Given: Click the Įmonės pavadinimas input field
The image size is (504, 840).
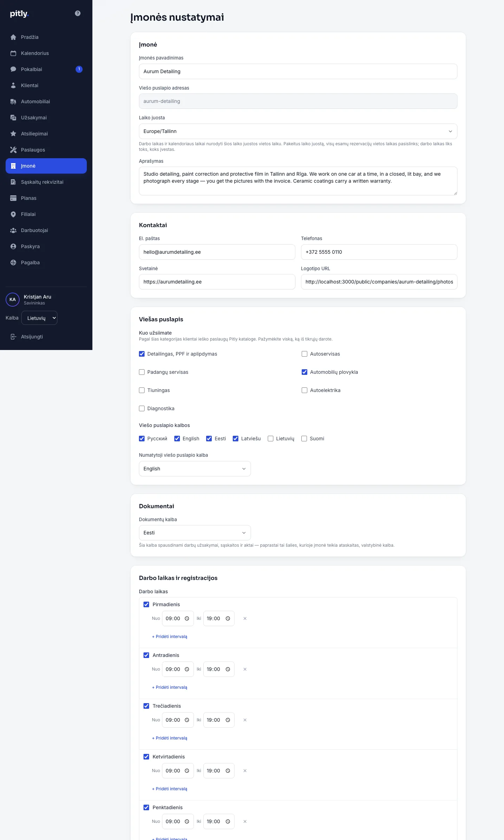Looking at the screenshot, I should pos(298,71).
